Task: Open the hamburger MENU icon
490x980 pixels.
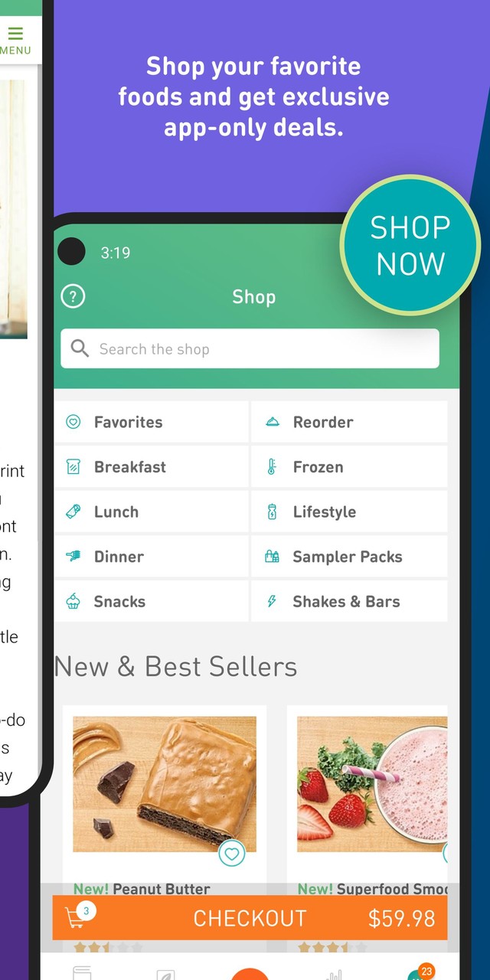Action: click(x=15, y=41)
